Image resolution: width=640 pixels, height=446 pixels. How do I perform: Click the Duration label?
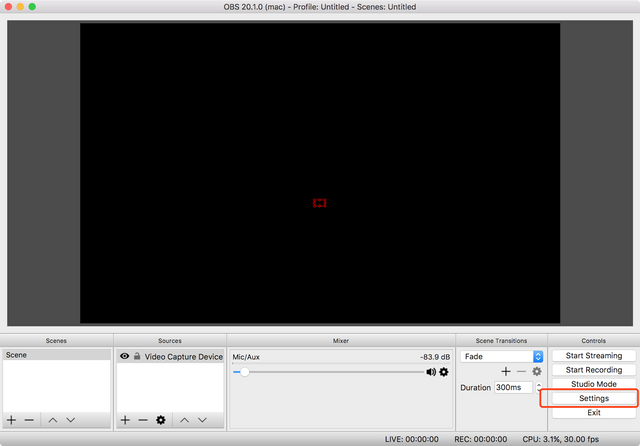click(476, 388)
